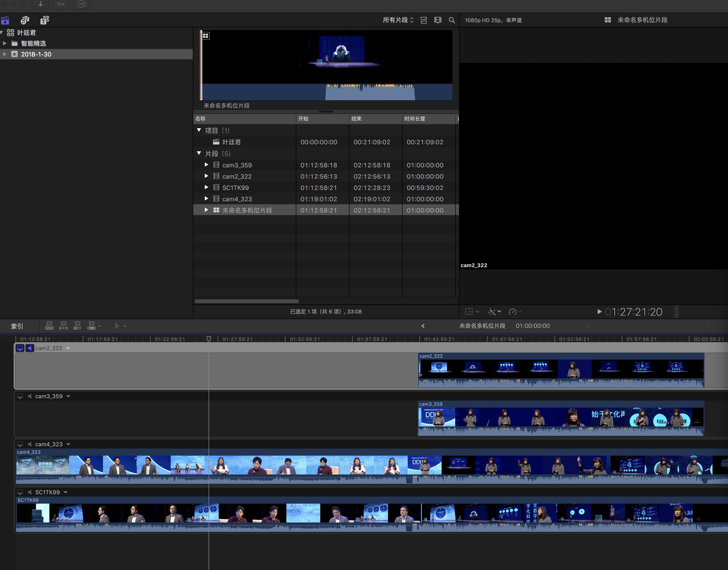Open the 所有片段 filter dropdown
This screenshot has width=728, height=570.
(398, 20)
